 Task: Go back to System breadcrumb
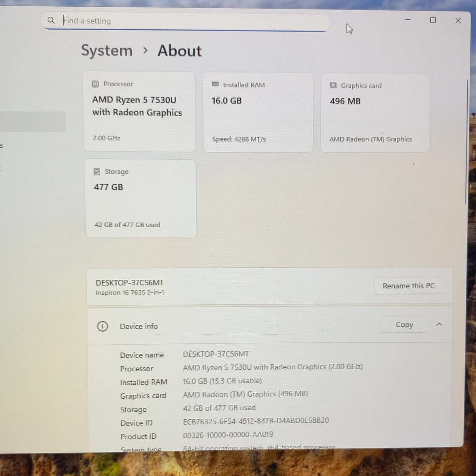107,50
